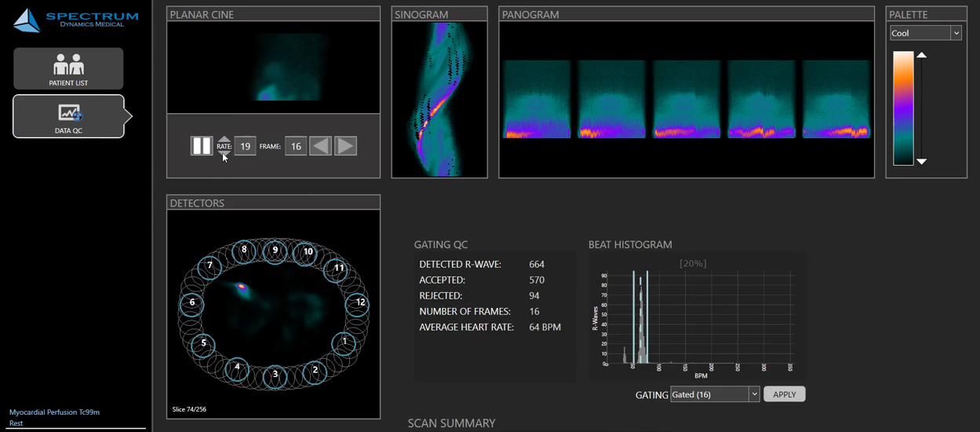Click the sinogram image

pyautogui.click(x=439, y=99)
